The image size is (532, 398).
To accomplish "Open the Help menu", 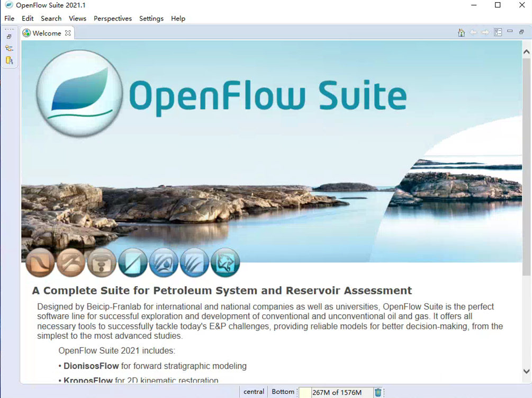I will point(178,19).
